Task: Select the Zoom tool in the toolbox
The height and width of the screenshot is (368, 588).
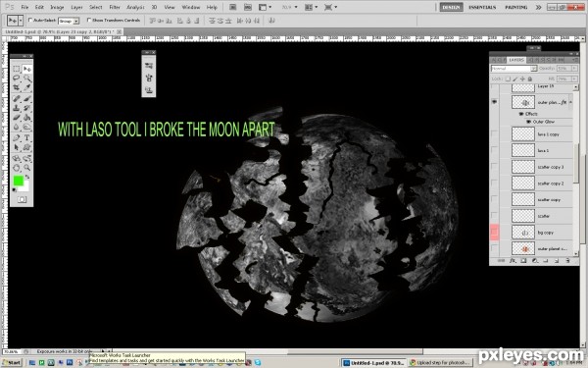Action: [27, 168]
